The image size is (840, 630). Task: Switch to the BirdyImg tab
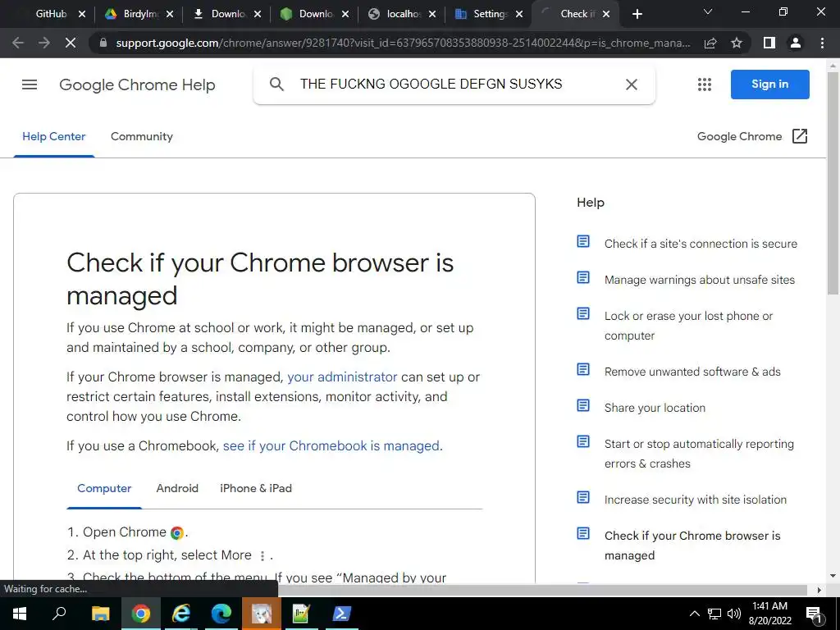(141, 14)
